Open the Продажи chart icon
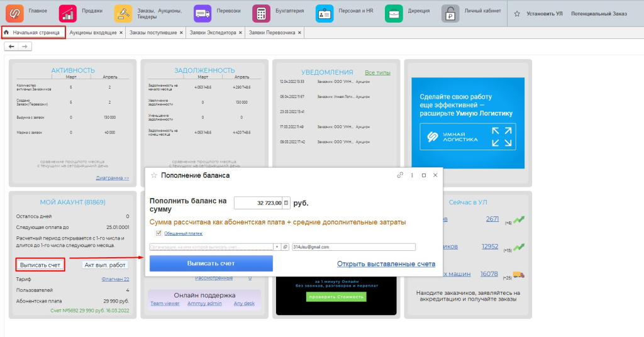The height and width of the screenshot is (337, 644). click(x=68, y=14)
